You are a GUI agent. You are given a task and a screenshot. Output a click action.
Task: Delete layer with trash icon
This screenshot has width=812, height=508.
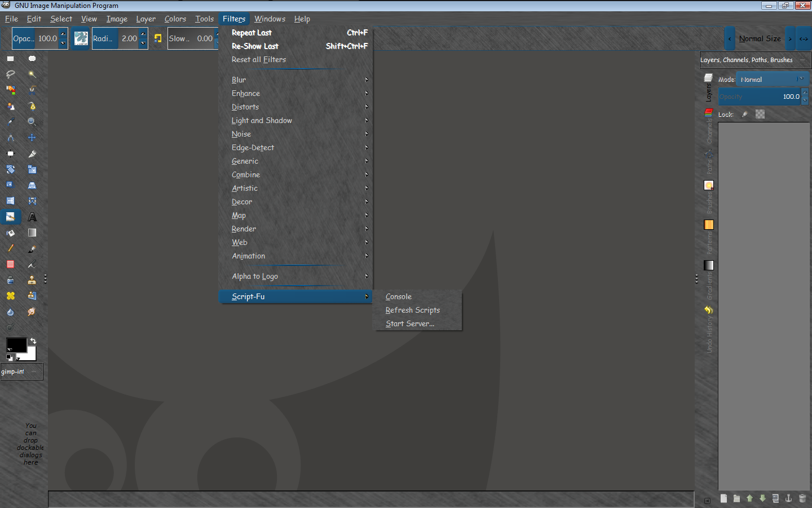click(x=802, y=498)
